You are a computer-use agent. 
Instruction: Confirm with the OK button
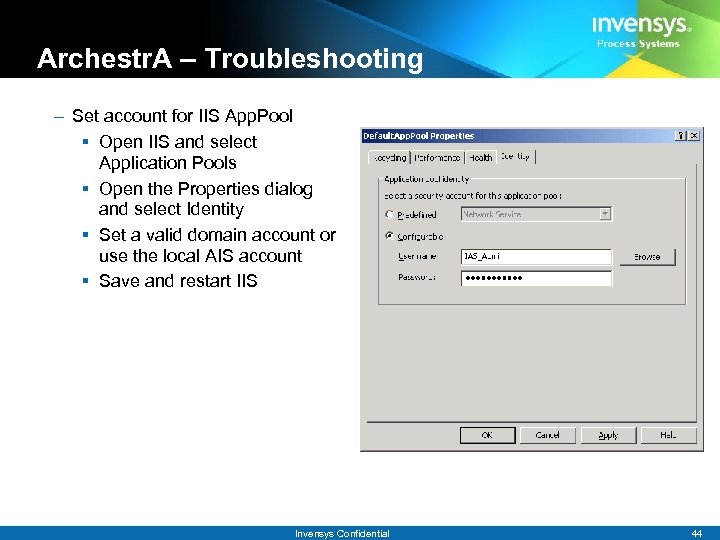point(487,435)
